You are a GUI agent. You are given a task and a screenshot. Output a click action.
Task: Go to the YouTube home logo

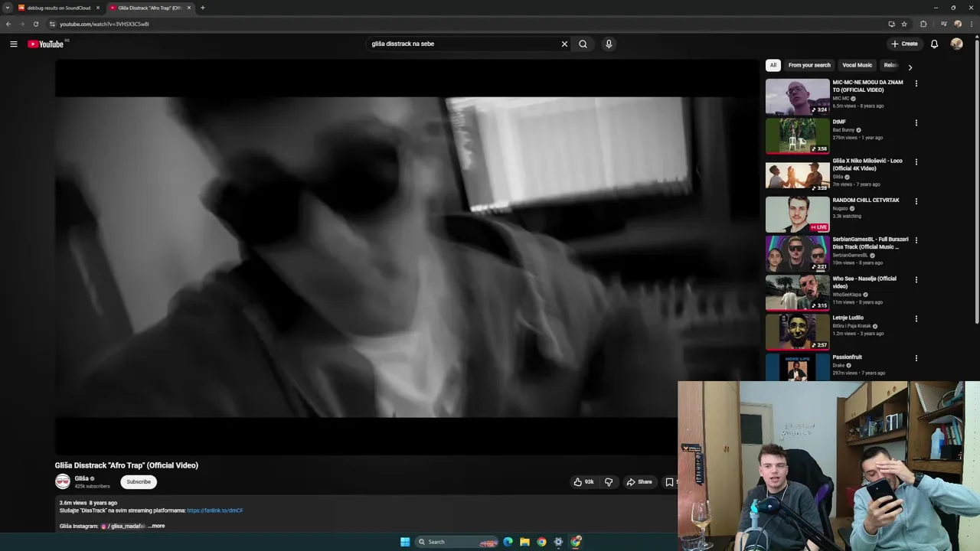coord(46,44)
